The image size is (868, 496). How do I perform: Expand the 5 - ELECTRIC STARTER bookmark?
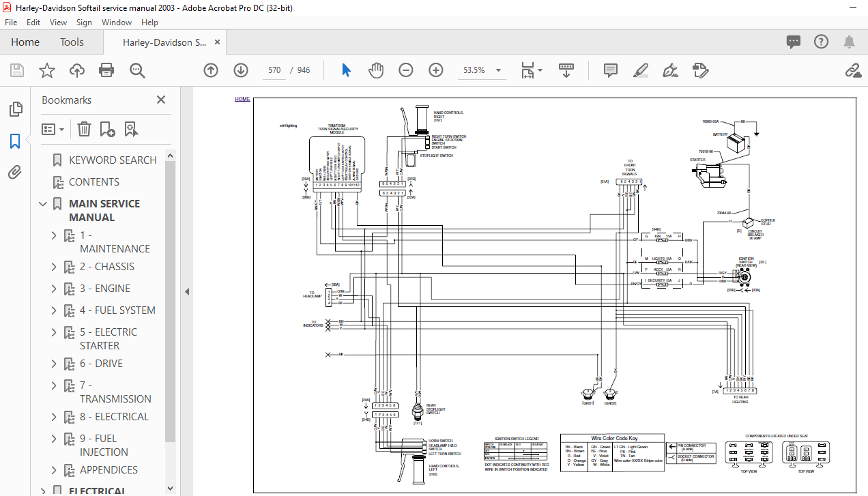54,332
